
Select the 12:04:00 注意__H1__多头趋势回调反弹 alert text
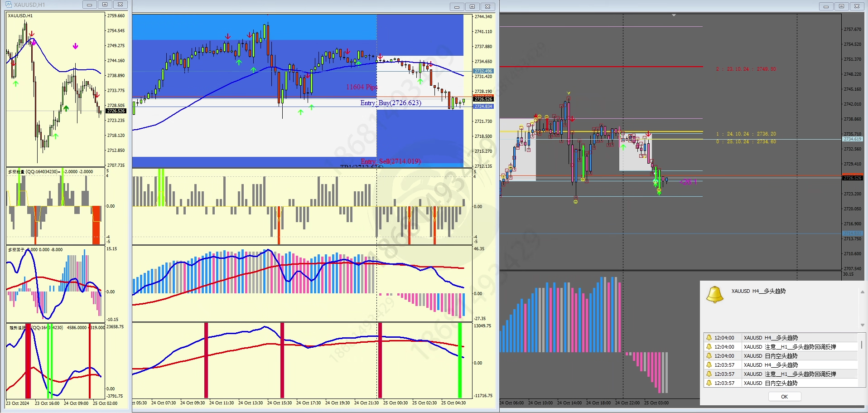click(790, 347)
